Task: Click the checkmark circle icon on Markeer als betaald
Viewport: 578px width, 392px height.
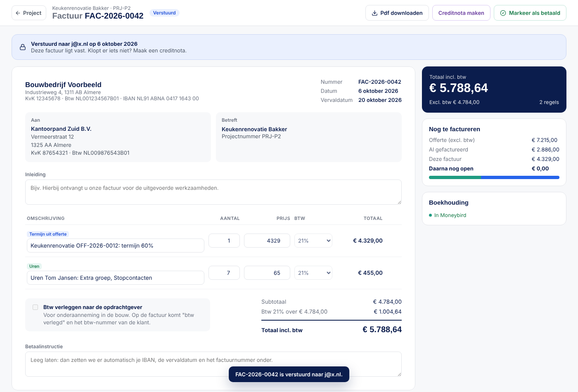Action: 503,13
